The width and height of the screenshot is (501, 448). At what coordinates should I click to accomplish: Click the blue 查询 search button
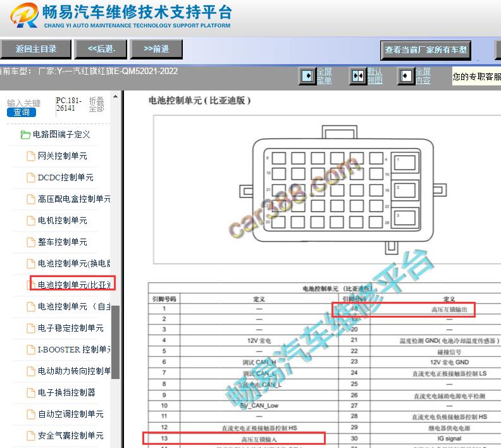pyautogui.click(x=22, y=112)
